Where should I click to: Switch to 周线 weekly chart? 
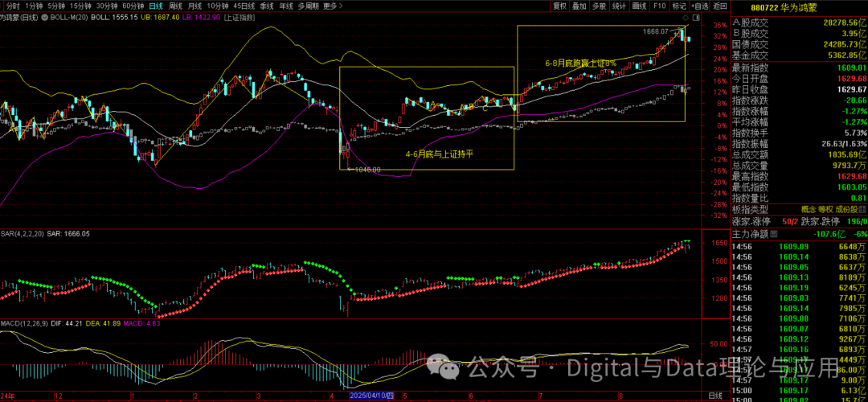pyautogui.click(x=175, y=6)
